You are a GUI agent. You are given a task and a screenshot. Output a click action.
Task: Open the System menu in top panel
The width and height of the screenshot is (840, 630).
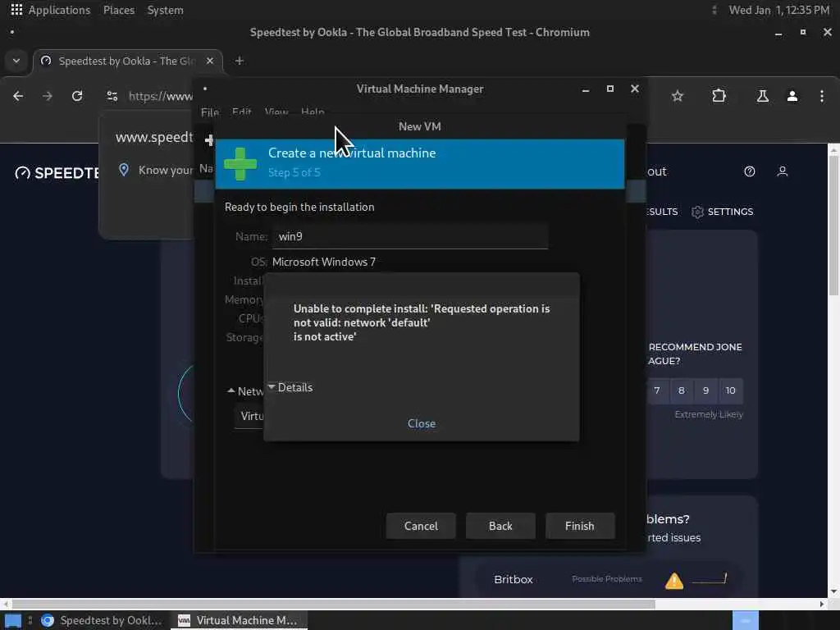pos(165,10)
